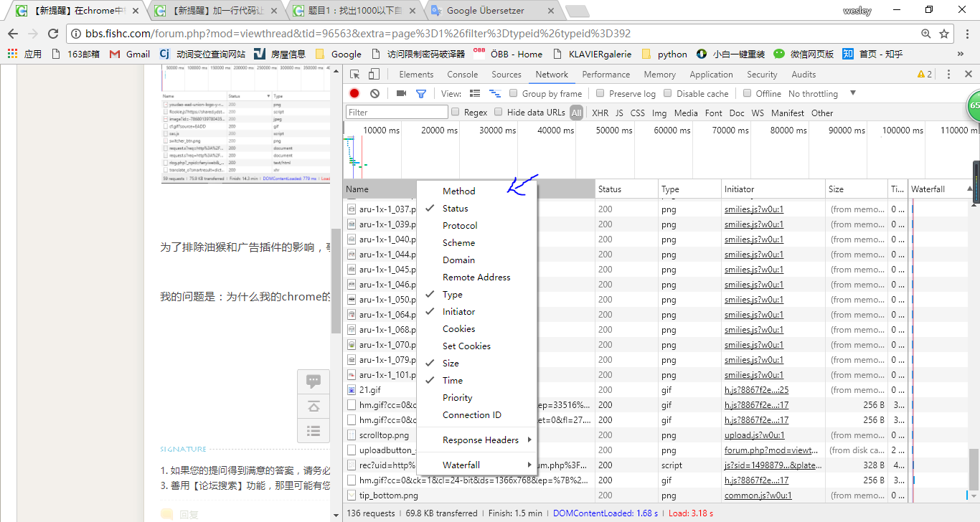The image size is (980, 522).
Task: Toggle the blue filter funnel icon
Action: click(421, 93)
